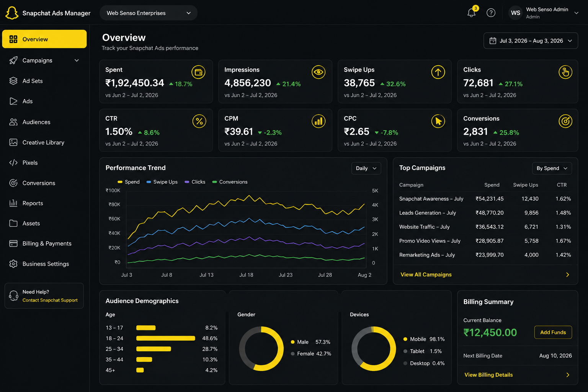Click the Pixels code brackets icon
The image size is (588, 392).
[x=13, y=163]
